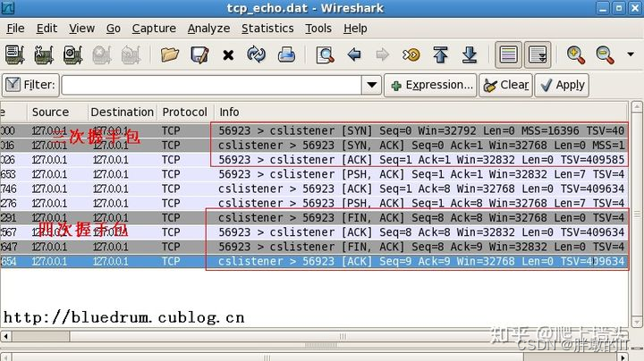The height and width of the screenshot is (361, 644).
Task: Click the Filter button
Action: (30, 85)
